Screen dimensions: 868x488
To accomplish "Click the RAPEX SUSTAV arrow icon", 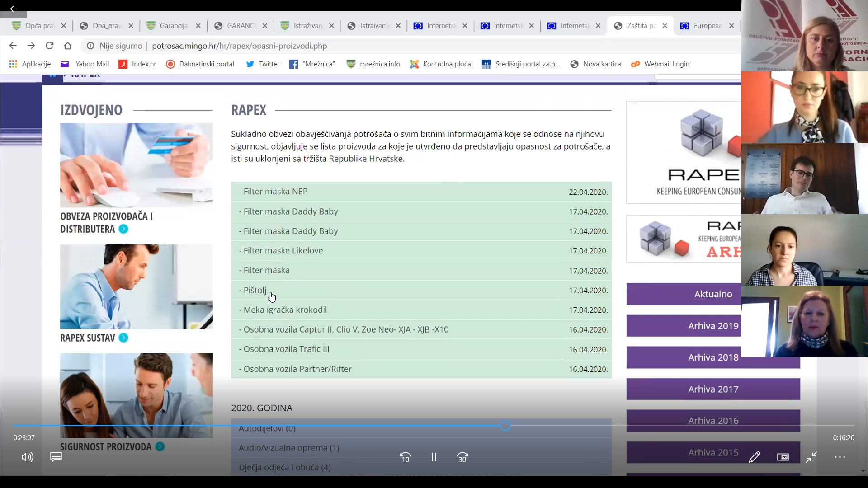I will 123,338.
